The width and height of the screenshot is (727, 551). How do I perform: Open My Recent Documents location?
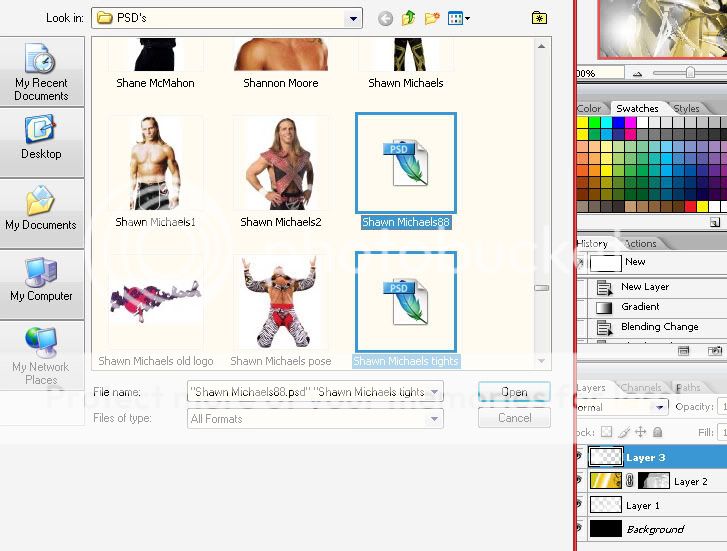(41, 72)
